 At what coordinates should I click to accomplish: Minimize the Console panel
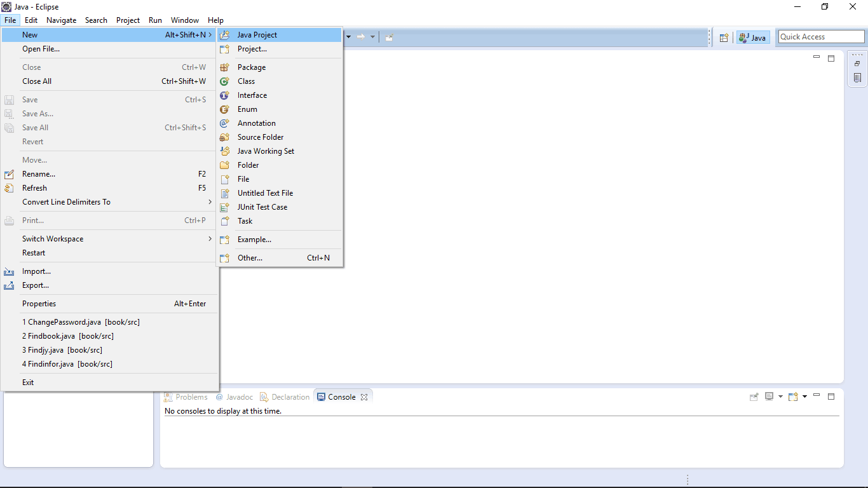tap(817, 396)
